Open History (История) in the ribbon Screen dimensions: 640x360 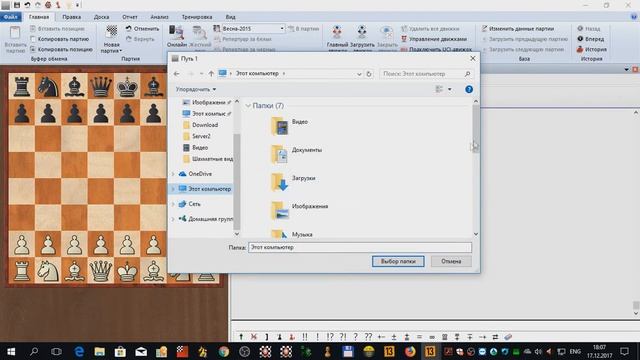[x=591, y=49]
